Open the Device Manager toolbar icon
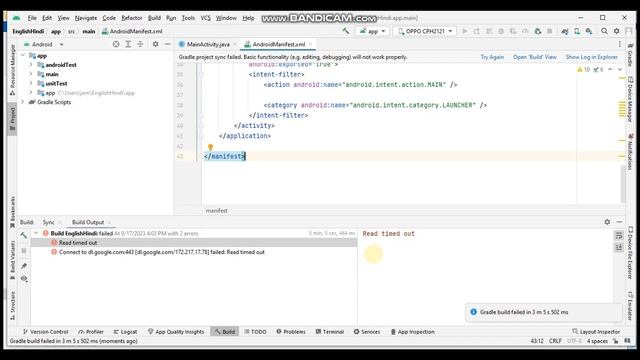The image size is (640, 360). coord(577,31)
